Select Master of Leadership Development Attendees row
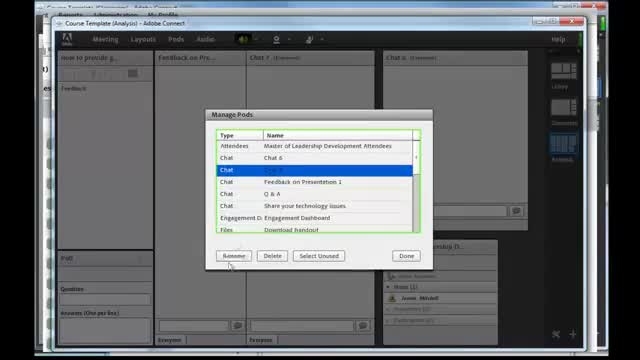 click(314, 146)
